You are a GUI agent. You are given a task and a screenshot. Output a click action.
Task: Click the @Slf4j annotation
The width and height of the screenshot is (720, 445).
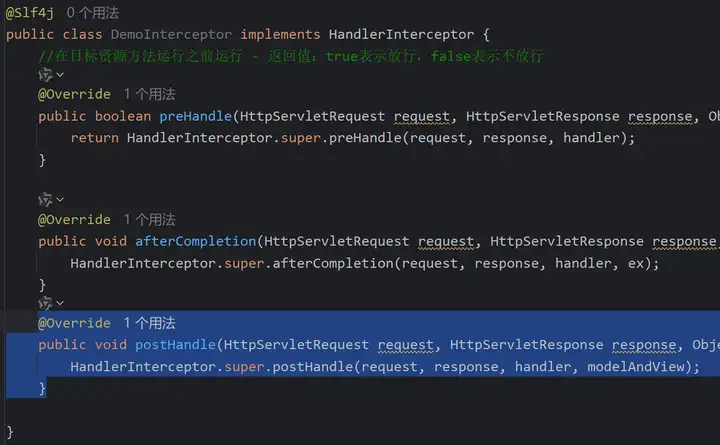pos(31,13)
